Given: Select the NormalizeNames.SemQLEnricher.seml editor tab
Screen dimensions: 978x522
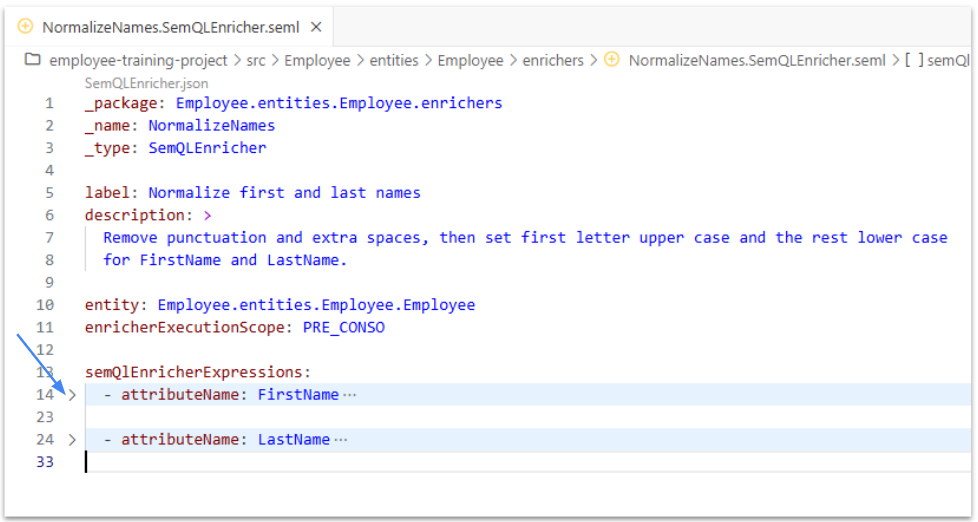Looking at the screenshot, I should point(170,27).
